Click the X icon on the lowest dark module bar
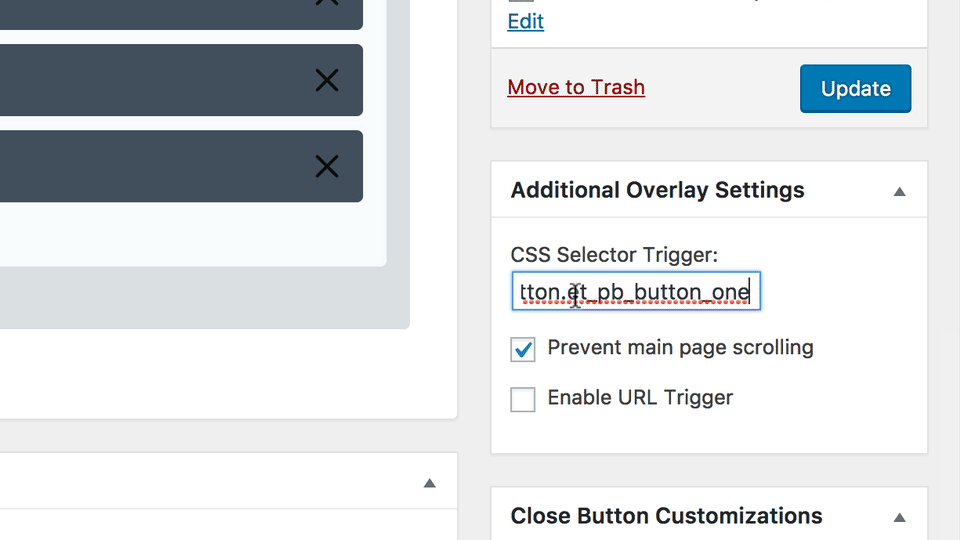This screenshot has height=540, width=960. coord(327,166)
